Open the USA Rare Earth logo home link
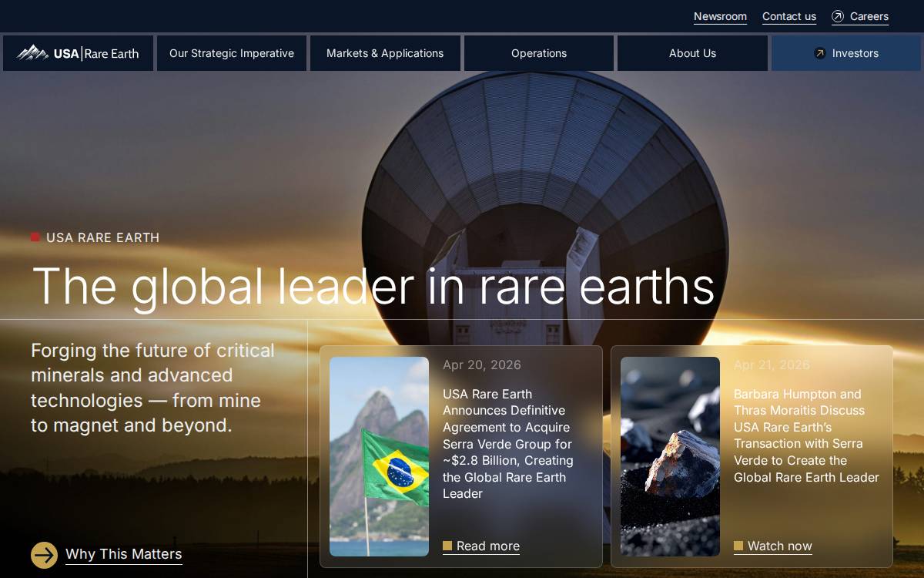 78,53
